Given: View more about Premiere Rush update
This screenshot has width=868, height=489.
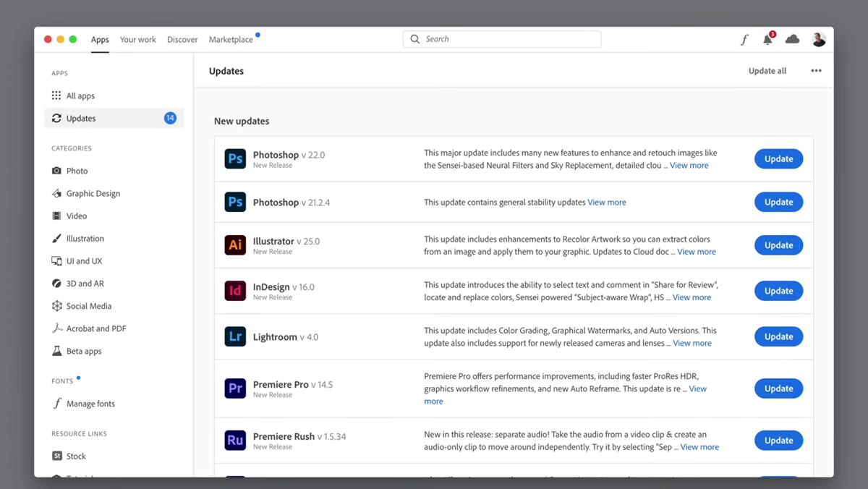Looking at the screenshot, I should [699, 447].
